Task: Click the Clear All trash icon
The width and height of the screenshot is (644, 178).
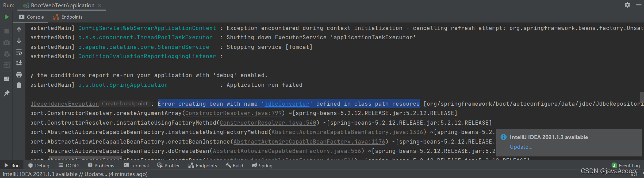Action: coord(19,85)
